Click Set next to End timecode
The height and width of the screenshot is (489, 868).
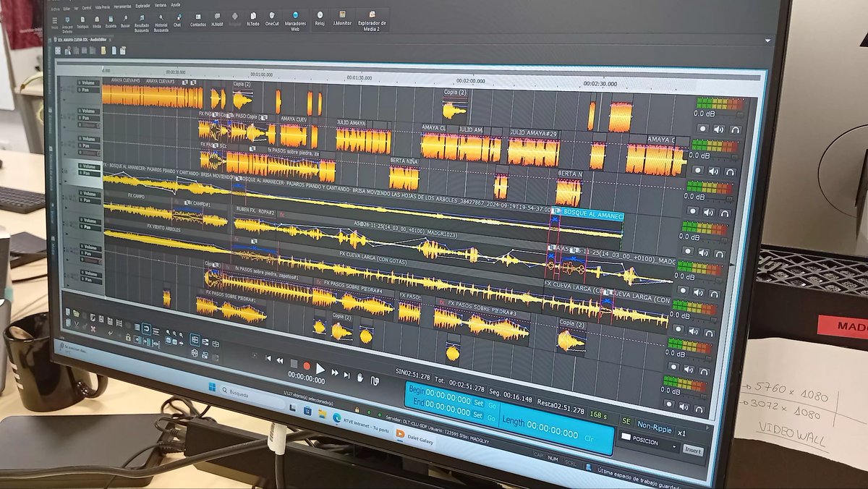pos(477,415)
